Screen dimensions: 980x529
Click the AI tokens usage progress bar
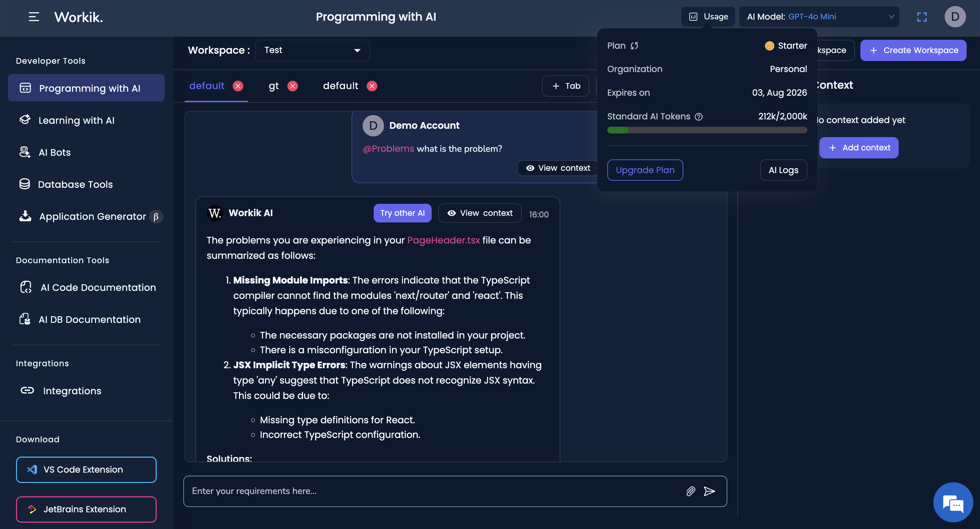[707, 130]
